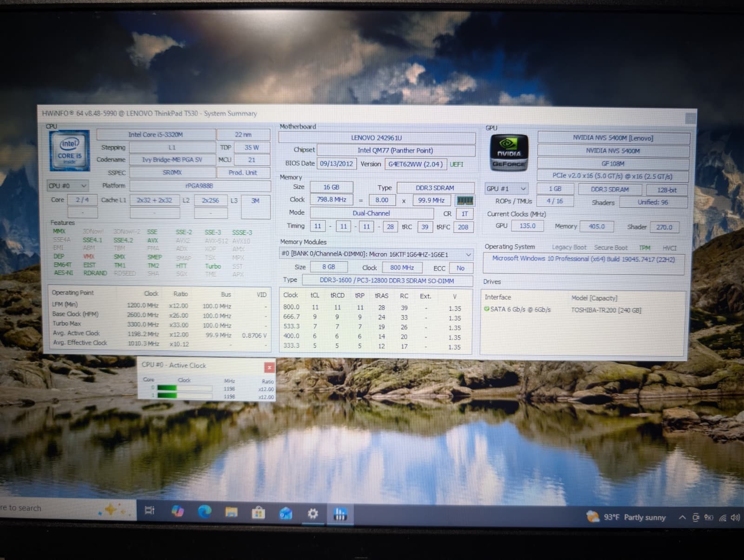The height and width of the screenshot is (560, 744).
Task: Click the Turbo Max operating point row
Action: point(159,324)
